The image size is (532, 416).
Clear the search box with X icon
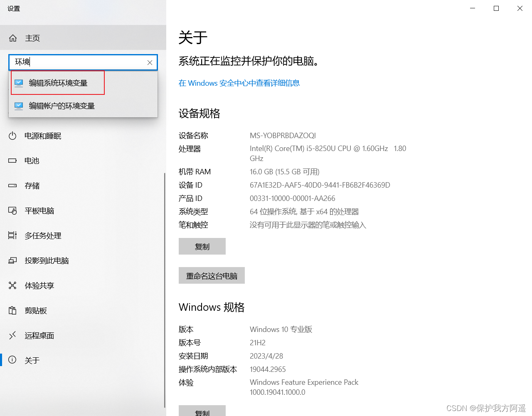click(x=150, y=62)
